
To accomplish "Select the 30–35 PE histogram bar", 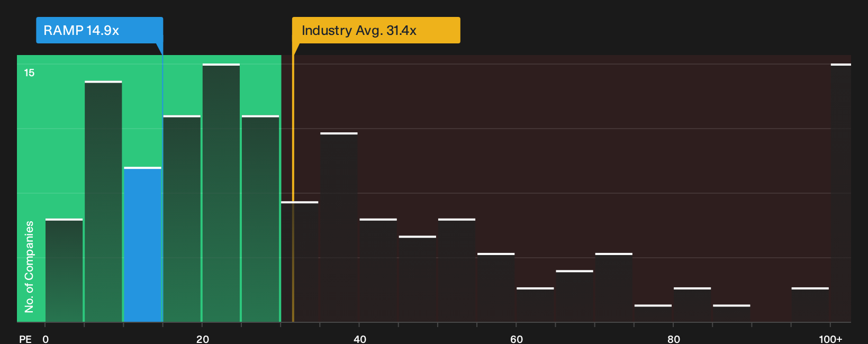I will tap(300, 262).
